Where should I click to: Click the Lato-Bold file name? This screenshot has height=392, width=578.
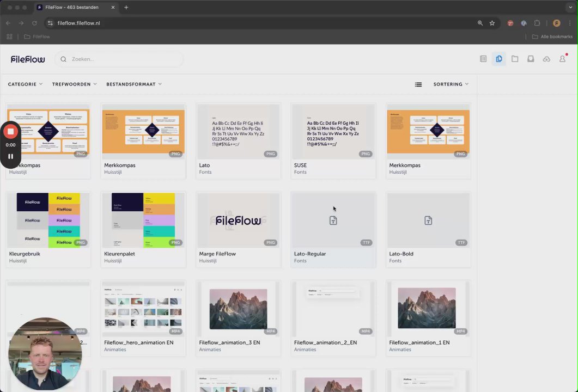[x=401, y=254]
